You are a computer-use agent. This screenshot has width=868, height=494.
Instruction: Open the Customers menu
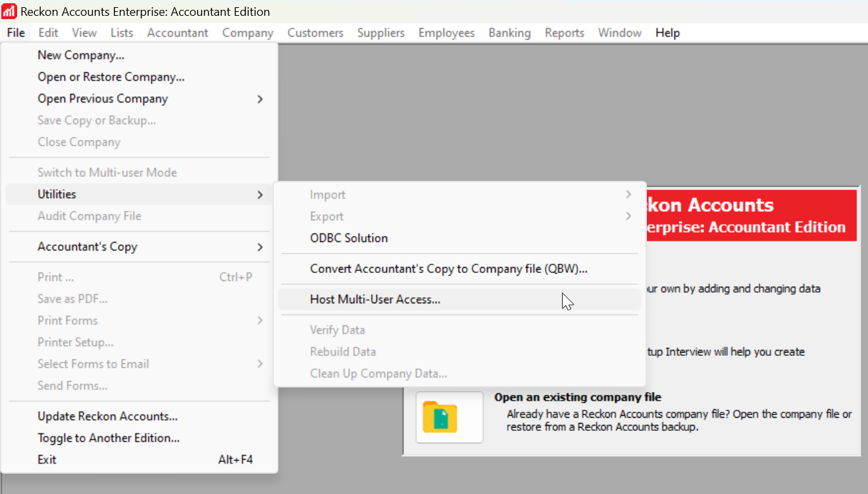(315, 33)
